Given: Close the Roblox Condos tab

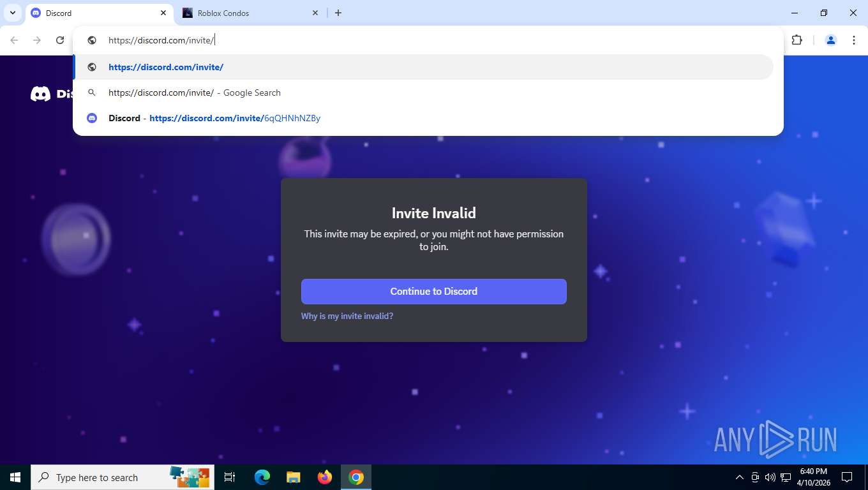Looking at the screenshot, I should click(315, 13).
